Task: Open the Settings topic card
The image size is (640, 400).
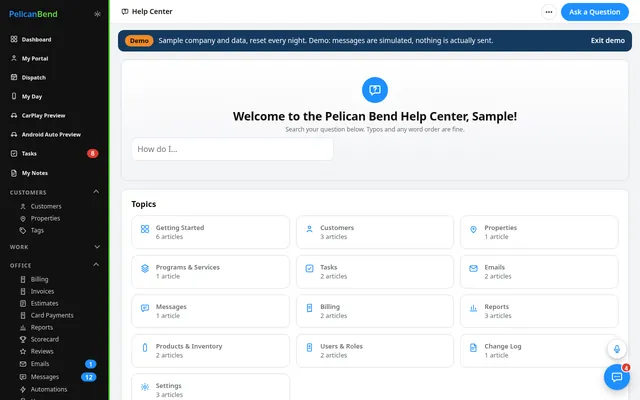Action: pyautogui.click(x=210, y=387)
